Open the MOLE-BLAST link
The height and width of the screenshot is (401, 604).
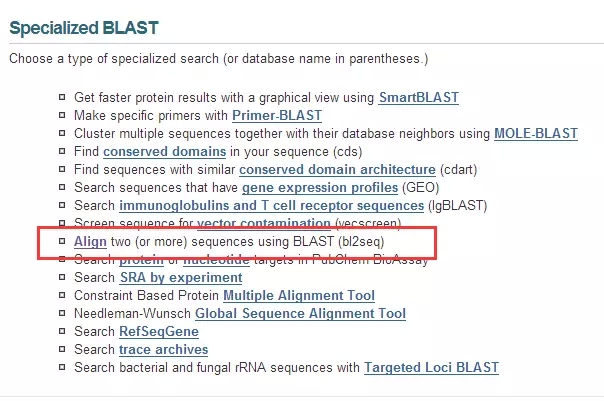536,134
